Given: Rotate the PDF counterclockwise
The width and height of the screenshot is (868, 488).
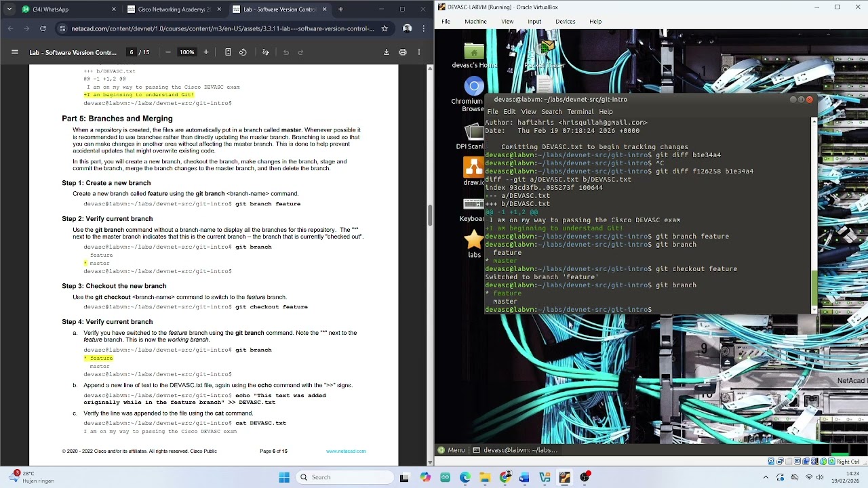Looking at the screenshot, I should click(243, 52).
